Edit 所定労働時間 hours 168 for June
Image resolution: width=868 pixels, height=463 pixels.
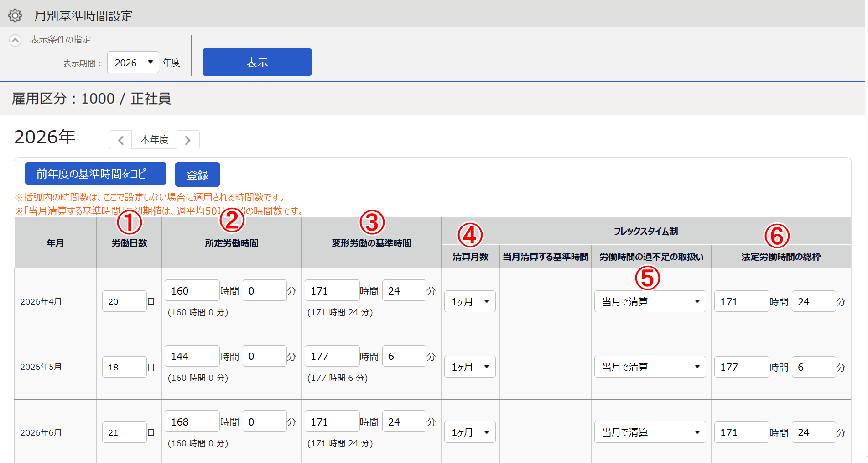[x=192, y=421]
